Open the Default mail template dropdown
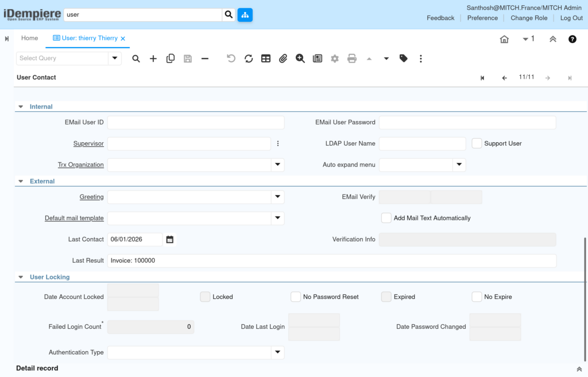This screenshot has width=588, height=377. [277, 218]
